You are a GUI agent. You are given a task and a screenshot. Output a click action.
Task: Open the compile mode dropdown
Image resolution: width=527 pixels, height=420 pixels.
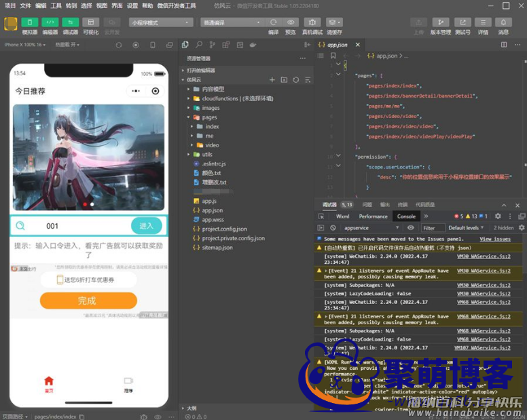click(x=232, y=22)
